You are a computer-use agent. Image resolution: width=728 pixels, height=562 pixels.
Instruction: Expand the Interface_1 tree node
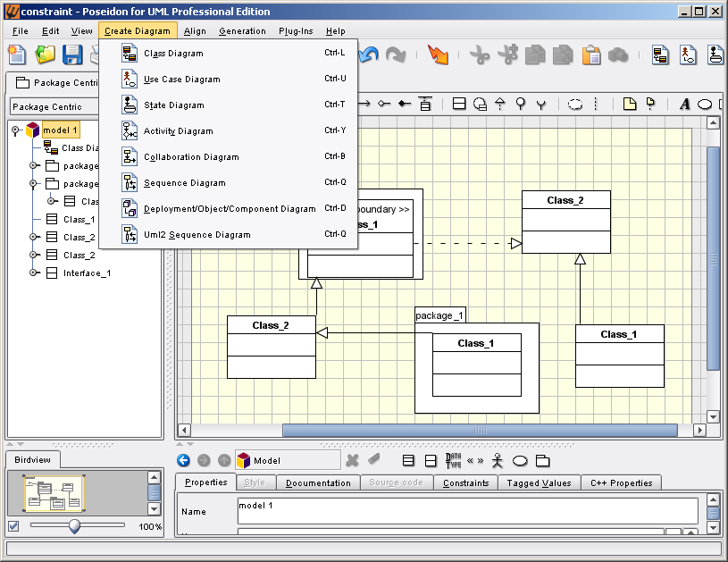[33, 273]
